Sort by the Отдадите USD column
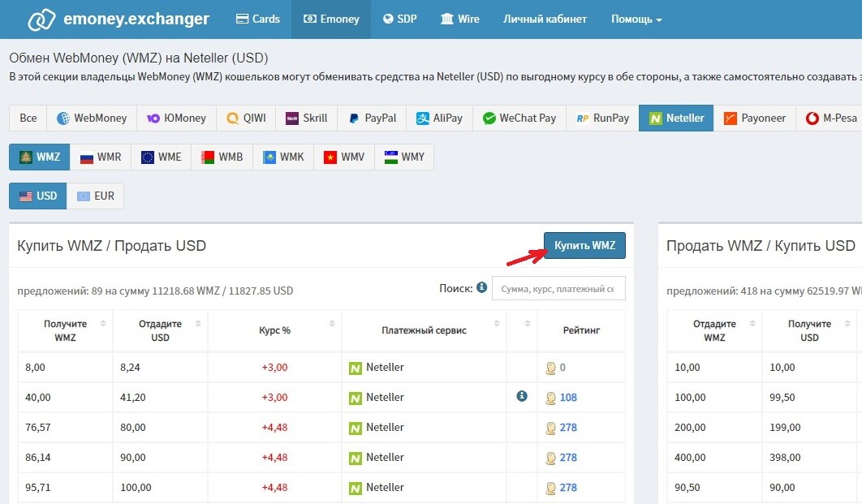Image resolution: width=862 pixels, height=504 pixels. tap(161, 330)
